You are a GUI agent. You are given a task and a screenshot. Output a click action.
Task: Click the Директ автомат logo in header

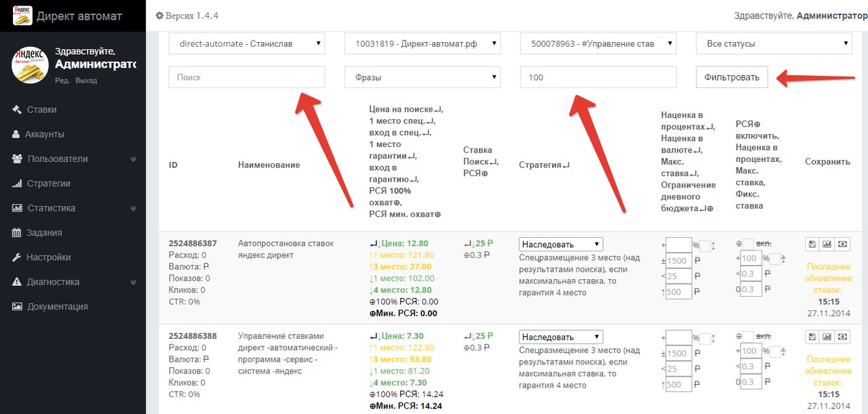tap(22, 16)
